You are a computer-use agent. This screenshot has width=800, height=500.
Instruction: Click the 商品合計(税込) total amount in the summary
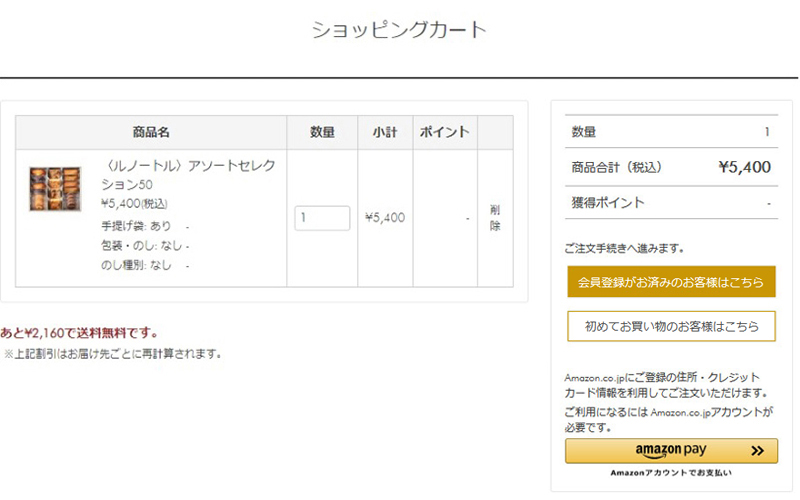tap(744, 167)
